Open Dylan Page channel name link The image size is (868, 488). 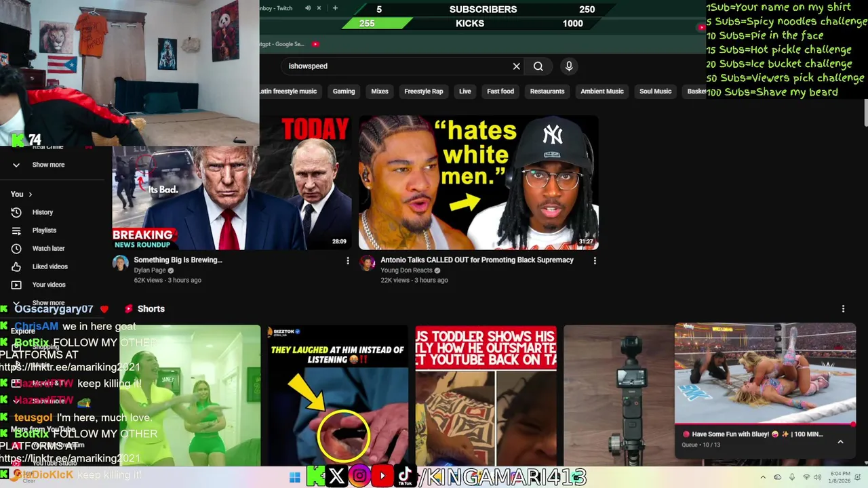coord(150,270)
